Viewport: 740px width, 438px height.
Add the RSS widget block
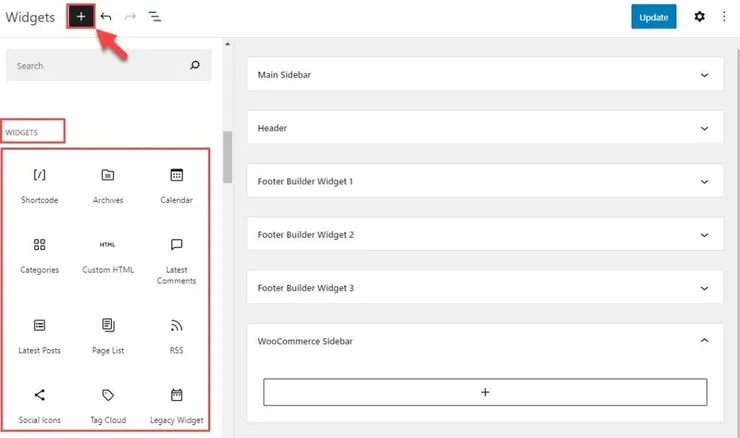pyautogui.click(x=176, y=335)
